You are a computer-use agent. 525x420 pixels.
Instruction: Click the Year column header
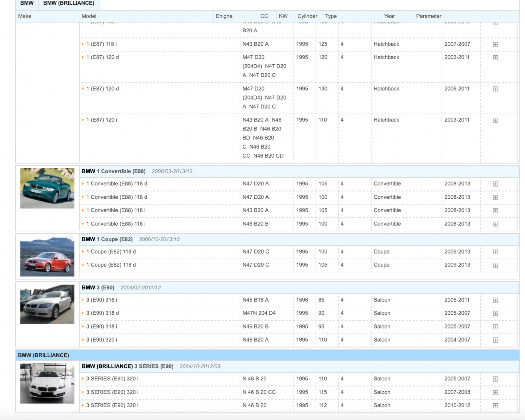(389, 16)
